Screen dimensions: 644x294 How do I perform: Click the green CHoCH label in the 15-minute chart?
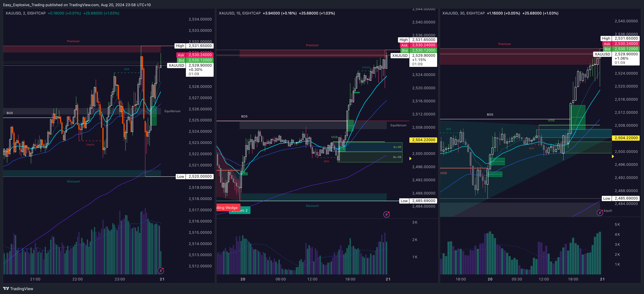click(366, 67)
